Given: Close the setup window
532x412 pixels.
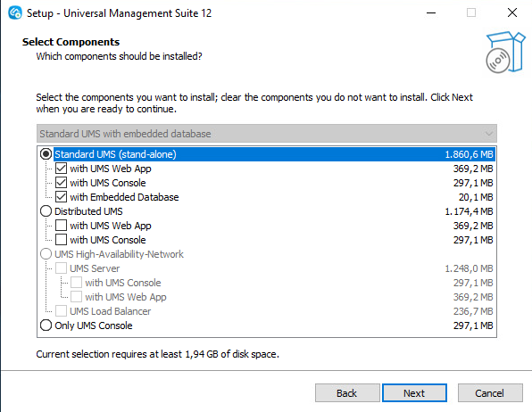Looking at the screenshot, I should 512,12.
